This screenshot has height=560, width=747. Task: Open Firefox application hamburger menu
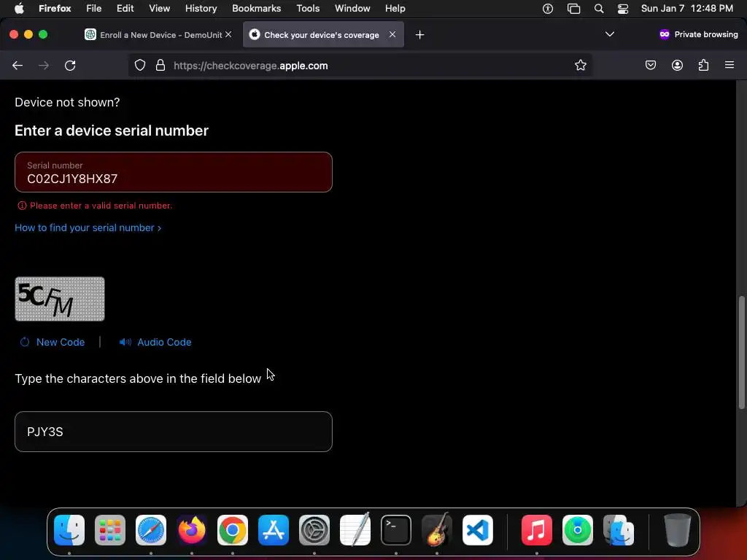point(729,65)
